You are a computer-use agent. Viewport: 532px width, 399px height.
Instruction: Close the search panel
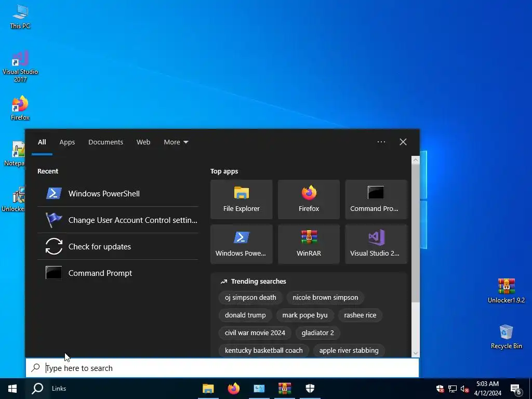403,142
